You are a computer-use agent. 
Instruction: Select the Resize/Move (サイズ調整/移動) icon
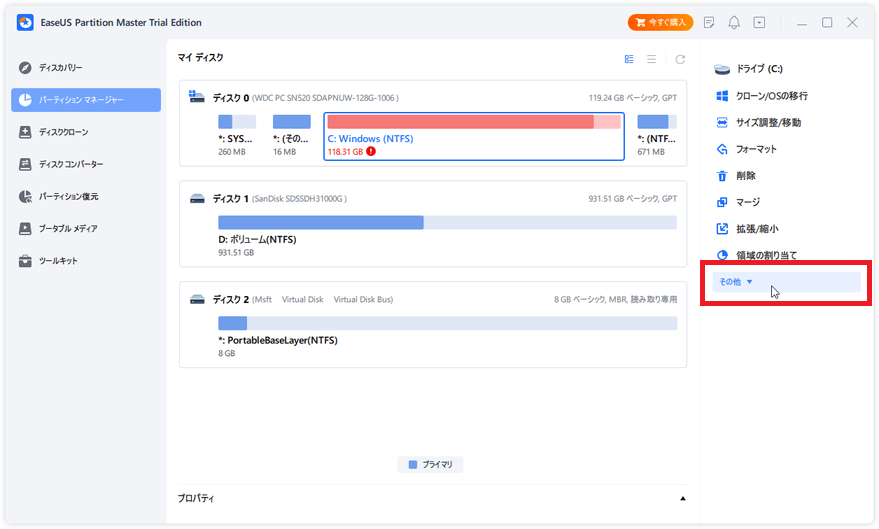722,122
